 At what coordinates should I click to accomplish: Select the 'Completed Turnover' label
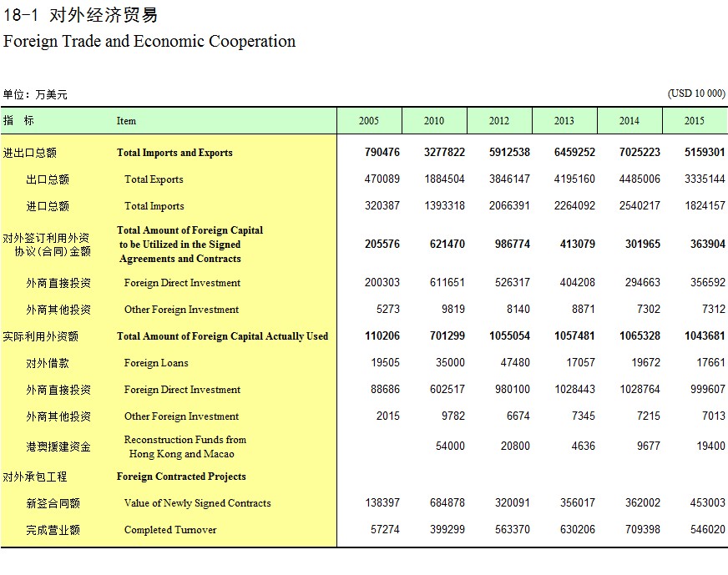point(170,530)
